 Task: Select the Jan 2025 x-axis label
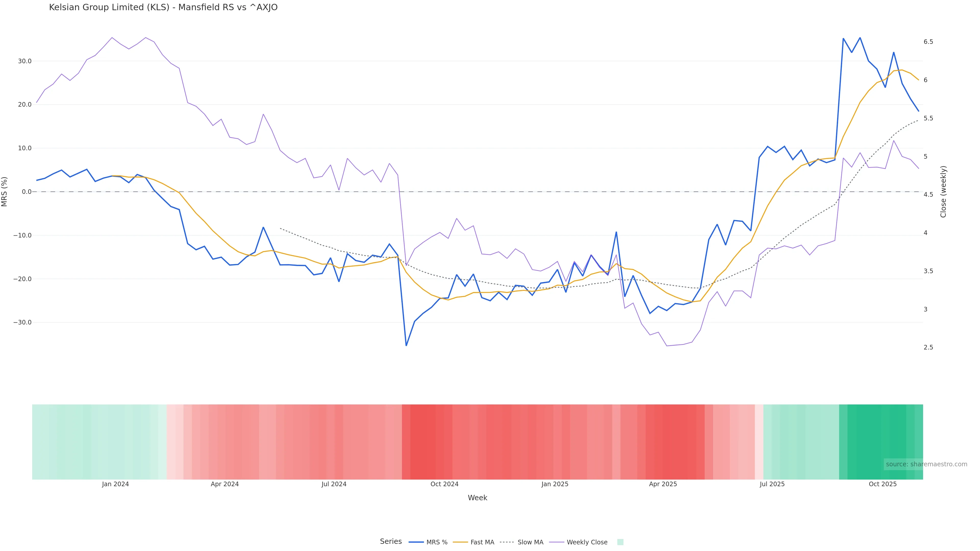pos(555,484)
